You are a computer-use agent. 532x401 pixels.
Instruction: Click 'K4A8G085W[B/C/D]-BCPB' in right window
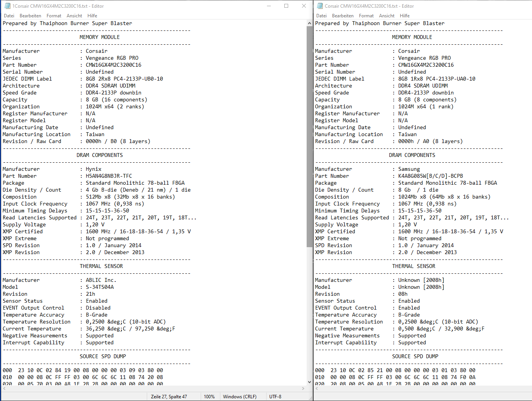431,176
